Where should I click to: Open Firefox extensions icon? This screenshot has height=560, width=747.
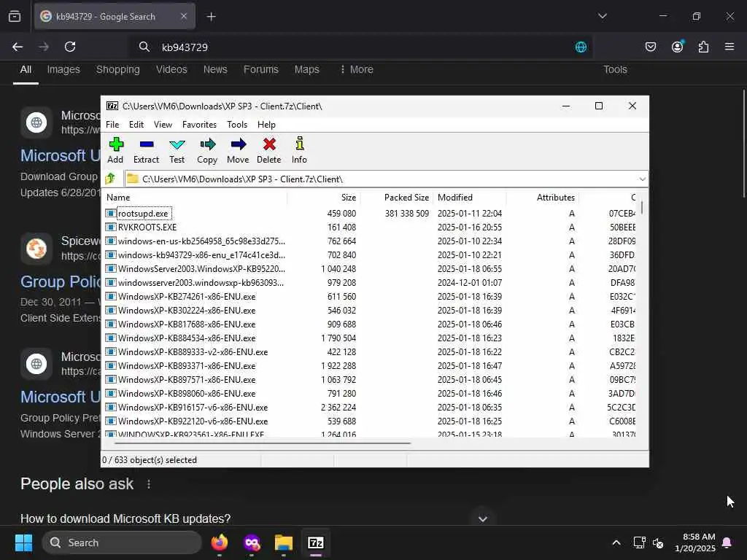703,47
